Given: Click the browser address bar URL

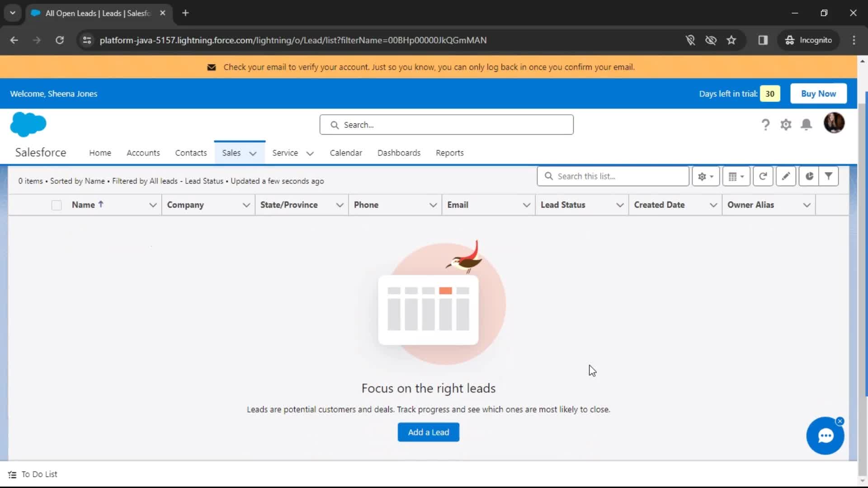Looking at the screenshot, I should (x=293, y=40).
